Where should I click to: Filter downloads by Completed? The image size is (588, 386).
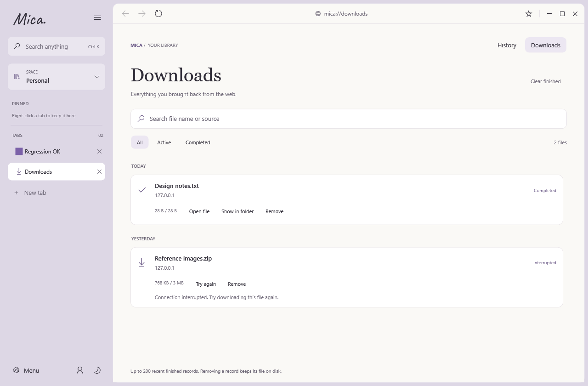[x=198, y=142]
